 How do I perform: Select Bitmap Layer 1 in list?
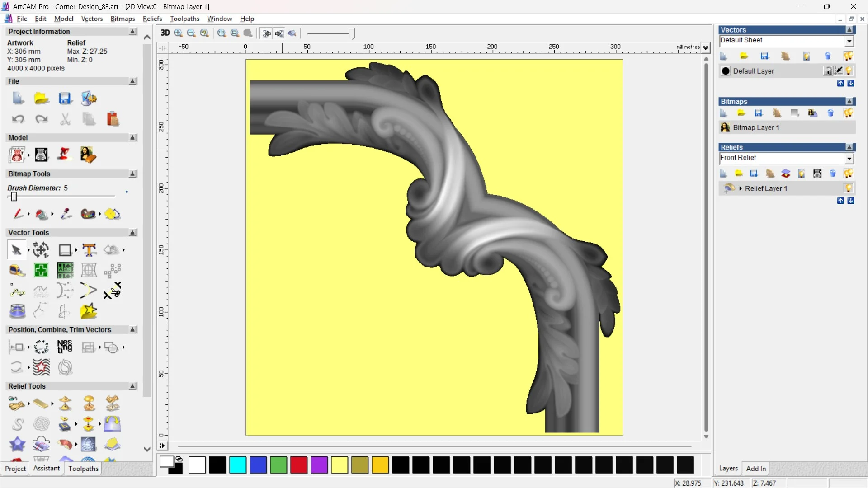click(x=756, y=127)
